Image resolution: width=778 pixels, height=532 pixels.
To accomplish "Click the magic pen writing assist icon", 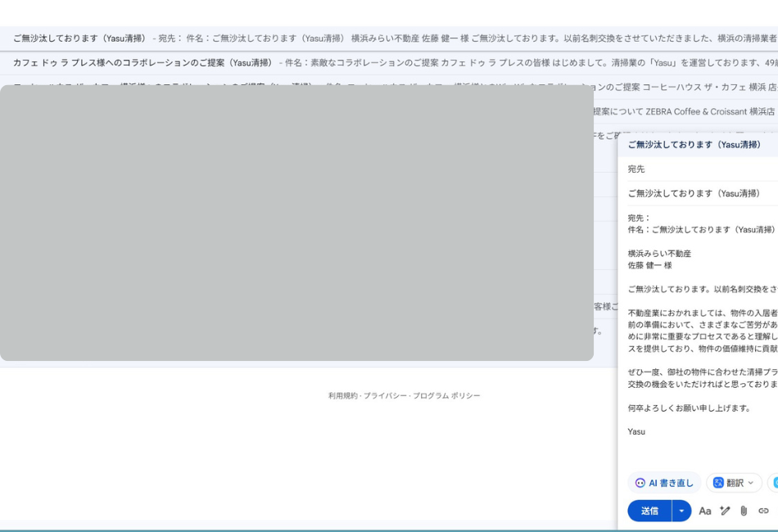I will 725,511.
